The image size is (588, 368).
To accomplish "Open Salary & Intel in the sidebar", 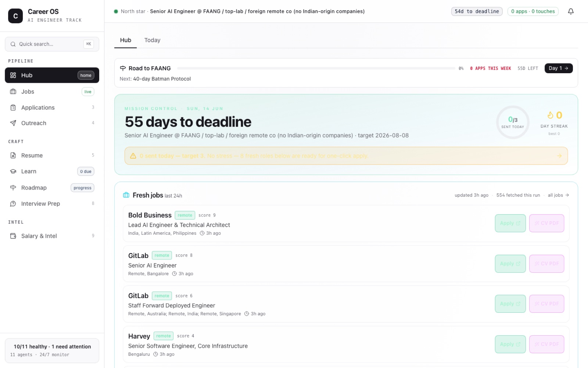I will click(52, 236).
